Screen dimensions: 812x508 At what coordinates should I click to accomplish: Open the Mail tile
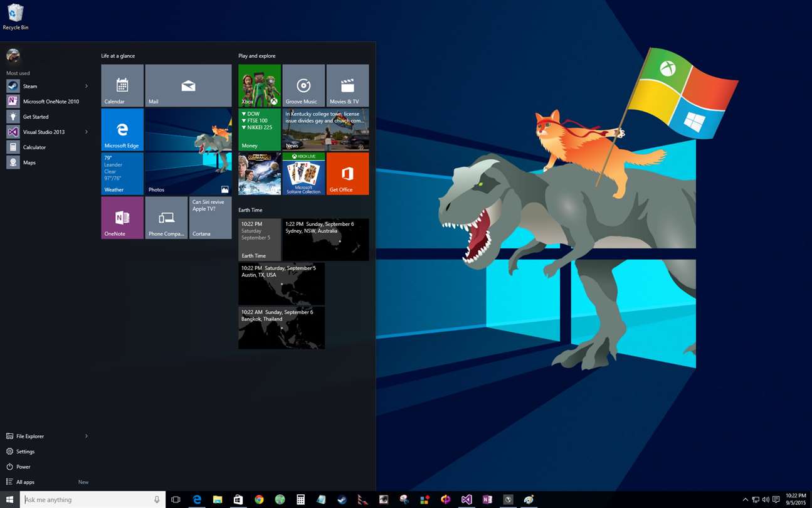[188, 85]
